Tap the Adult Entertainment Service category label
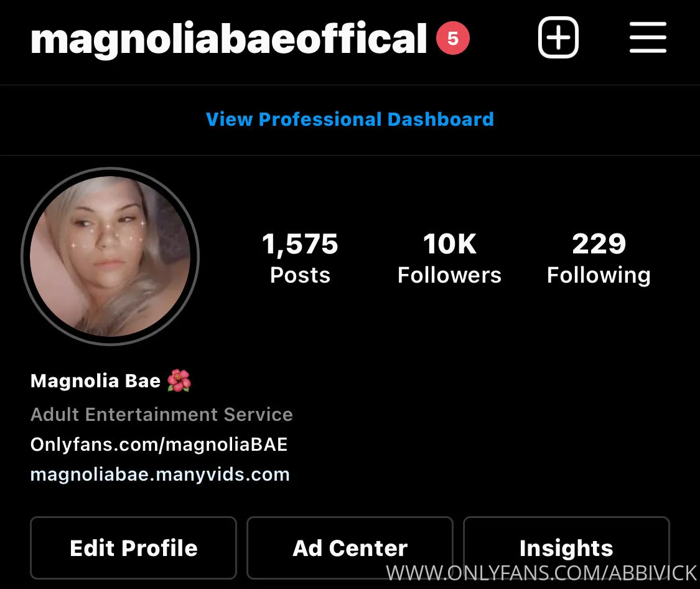Viewport: 700px width, 589px height. coord(162,415)
